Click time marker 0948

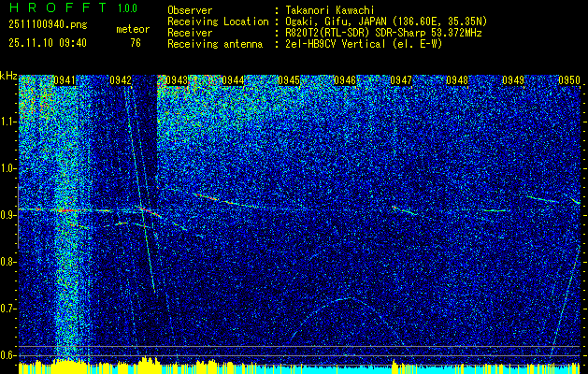[457, 80]
